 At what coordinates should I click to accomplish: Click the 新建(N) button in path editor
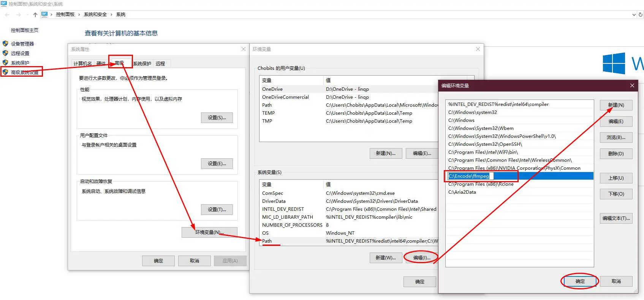click(616, 105)
